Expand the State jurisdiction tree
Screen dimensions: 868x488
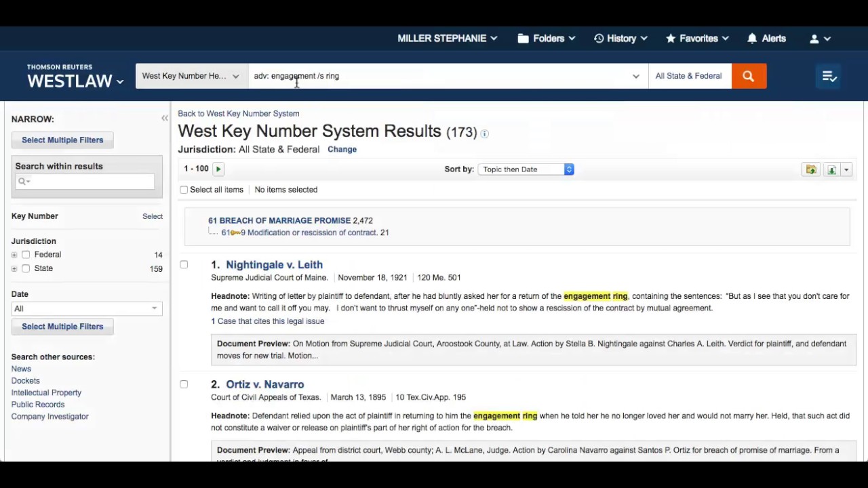[x=14, y=269]
